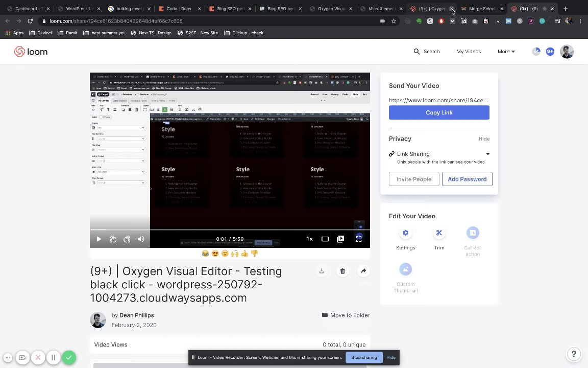This screenshot has height=368, width=588.
Task: Hide the Privacy section
Action: tap(484, 139)
